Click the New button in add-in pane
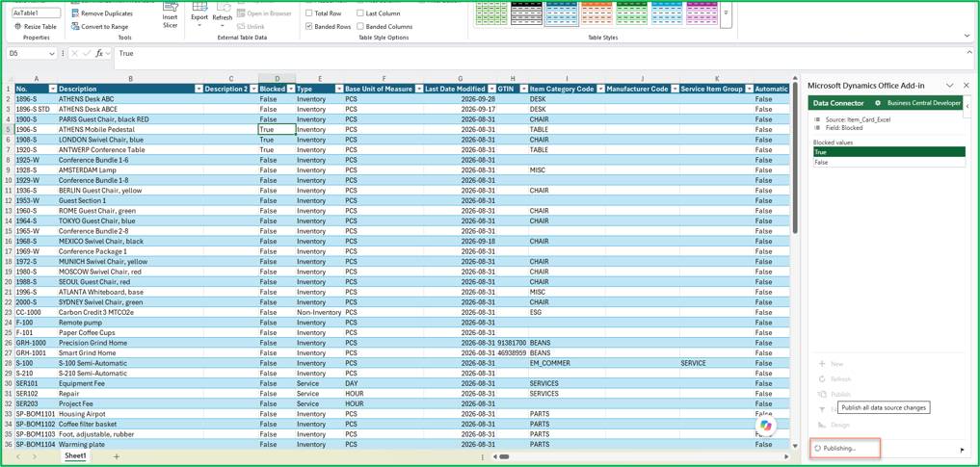 click(x=832, y=363)
